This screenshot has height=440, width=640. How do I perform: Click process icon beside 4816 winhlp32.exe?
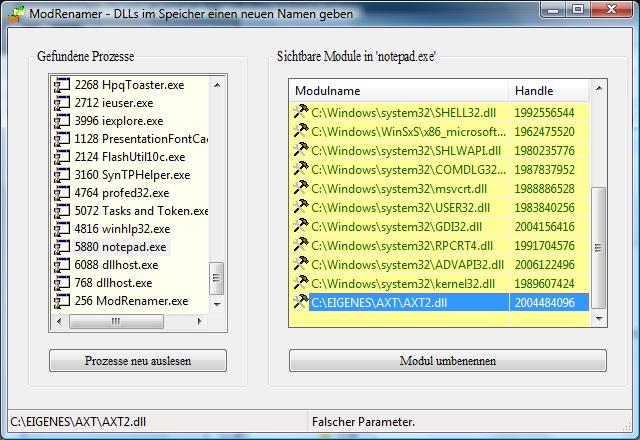[62, 229]
